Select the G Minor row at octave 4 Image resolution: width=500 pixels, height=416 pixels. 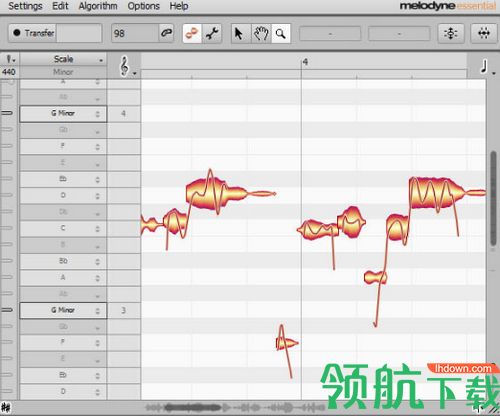click(63, 114)
